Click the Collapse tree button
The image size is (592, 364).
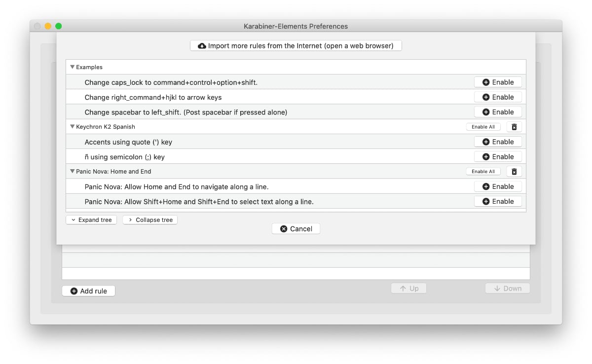(150, 220)
